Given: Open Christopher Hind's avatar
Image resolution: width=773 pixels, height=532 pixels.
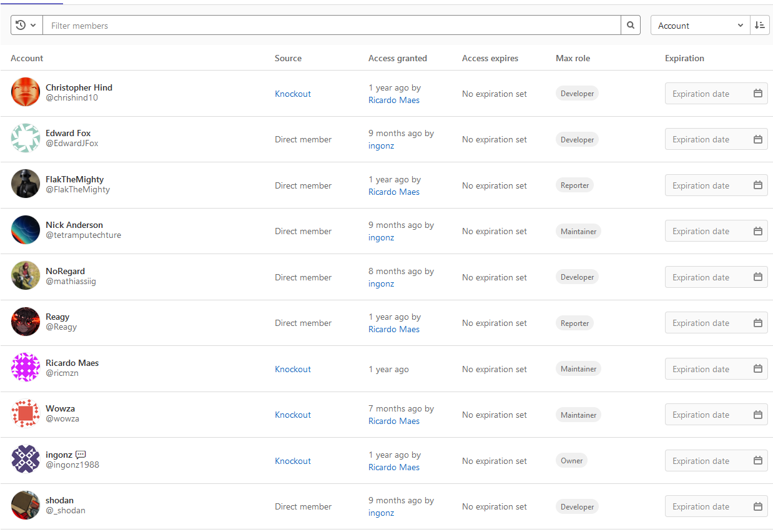Looking at the screenshot, I should (x=26, y=92).
